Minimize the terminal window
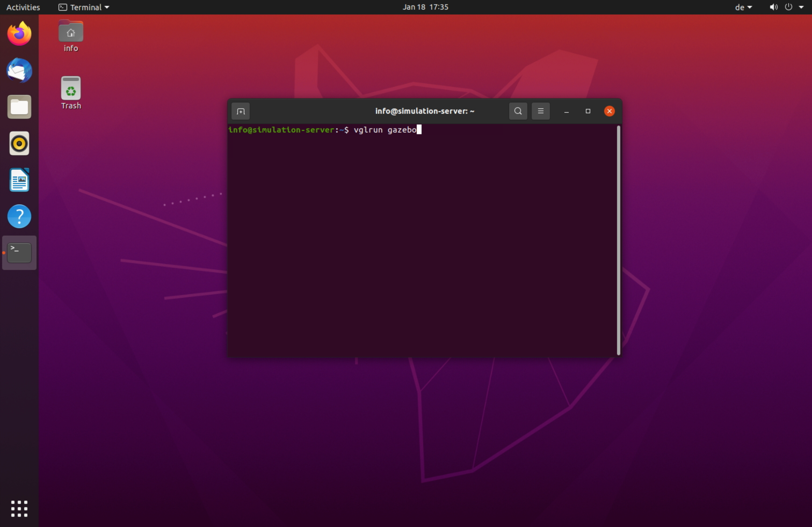This screenshot has width=812, height=527. click(x=566, y=111)
